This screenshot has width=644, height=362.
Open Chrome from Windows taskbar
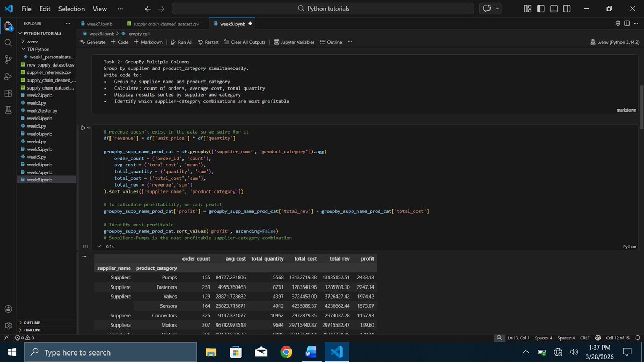coord(286,352)
